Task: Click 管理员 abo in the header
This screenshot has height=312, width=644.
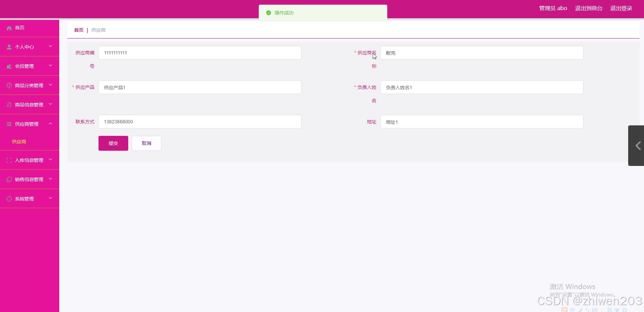Action: 553,9
